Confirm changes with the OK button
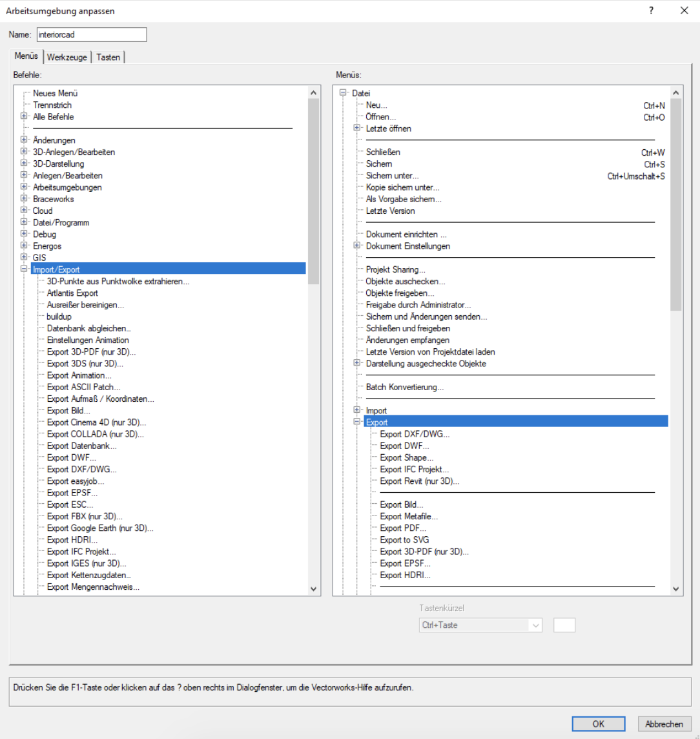700x739 pixels. coord(598,723)
